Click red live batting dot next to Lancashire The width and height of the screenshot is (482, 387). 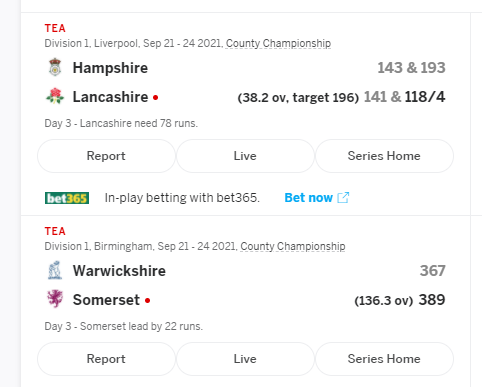pos(155,98)
